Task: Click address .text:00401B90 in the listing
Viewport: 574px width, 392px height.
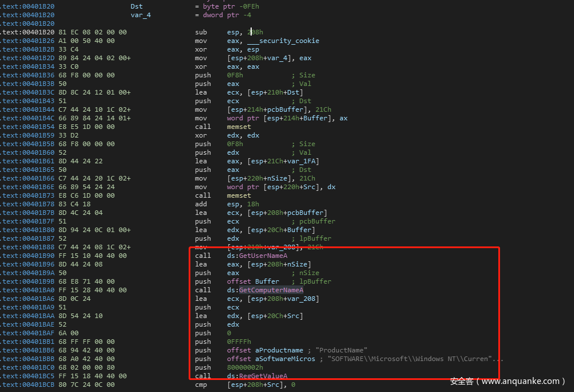Action: (28, 256)
